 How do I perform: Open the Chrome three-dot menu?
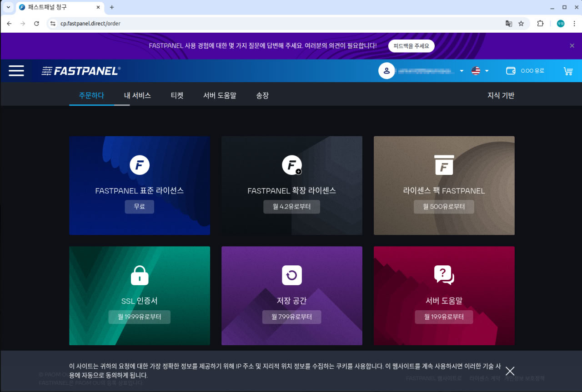tap(573, 24)
